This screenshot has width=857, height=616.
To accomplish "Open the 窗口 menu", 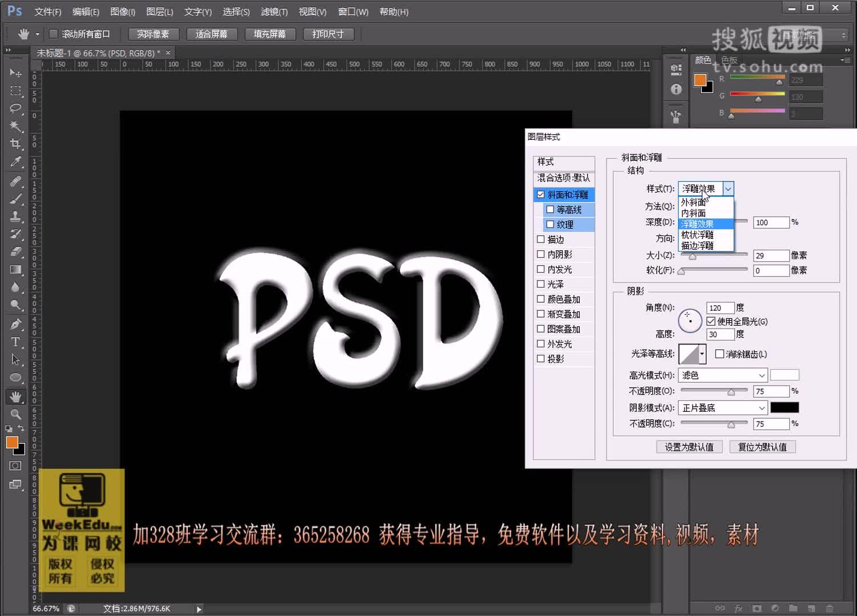I will (x=353, y=11).
